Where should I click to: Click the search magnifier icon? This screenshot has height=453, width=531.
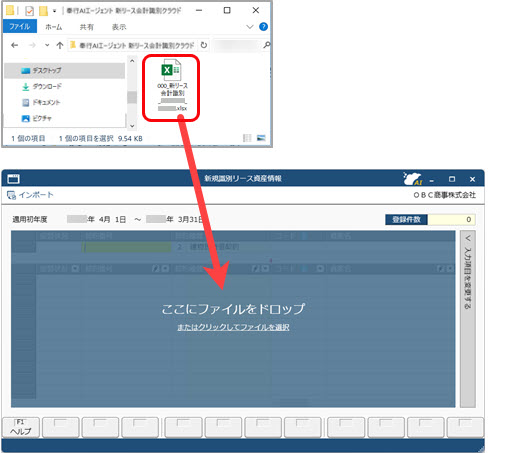click(267, 45)
